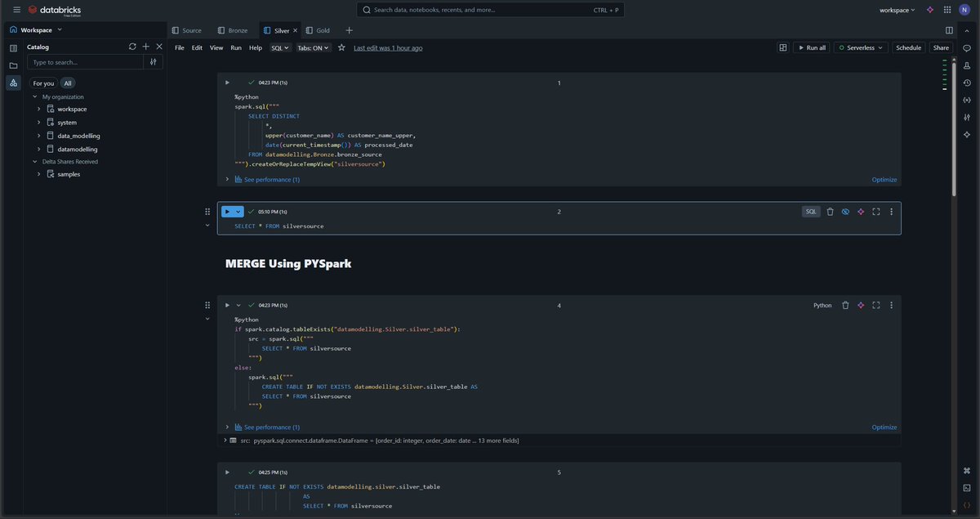The height and width of the screenshot is (519, 980).
Task: Open the notebook settings sliders icon
Action: pos(967,117)
